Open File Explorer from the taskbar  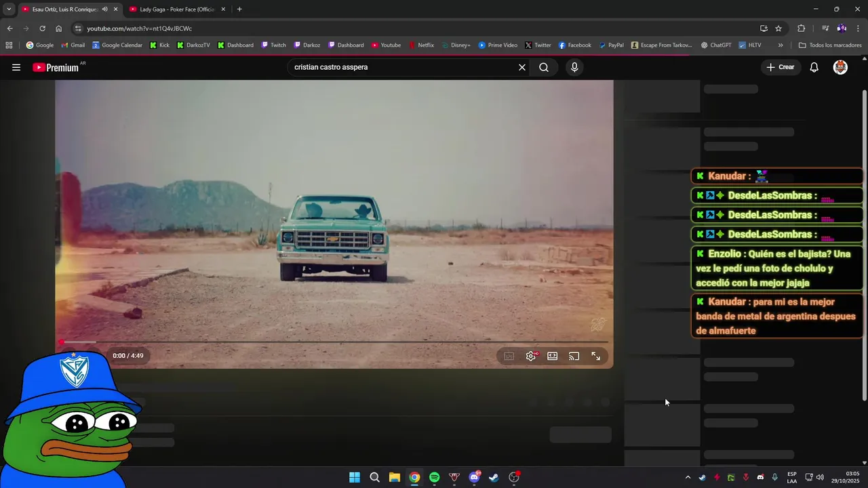coord(394,477)
